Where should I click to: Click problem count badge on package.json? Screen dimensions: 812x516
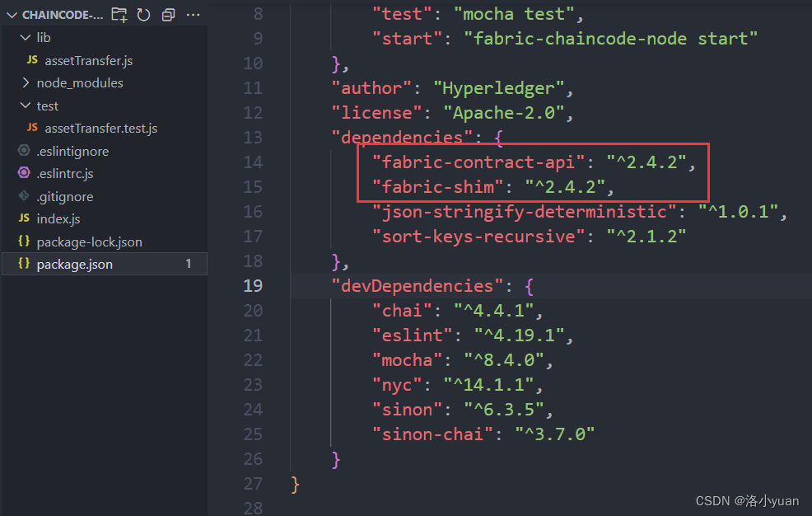pos(189,264)
